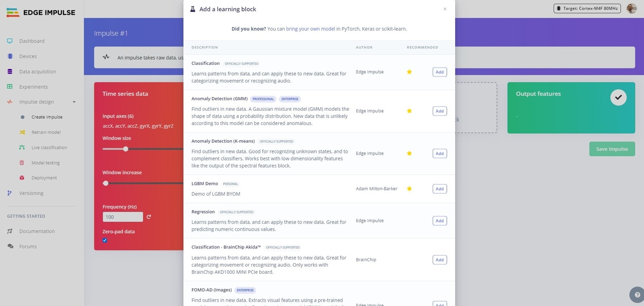The height and width of the screenshot is (306, 644).
Task: Open Experiments in sidebar
Action: (33, 87)
